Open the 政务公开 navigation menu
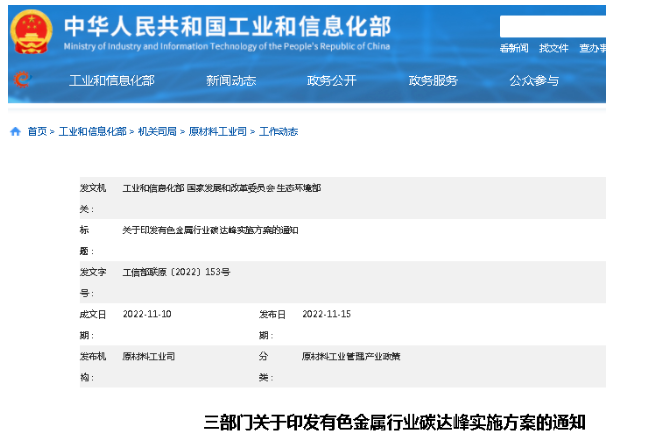The width and height of the screenshot is (661, 442). (x=332, y=81)
